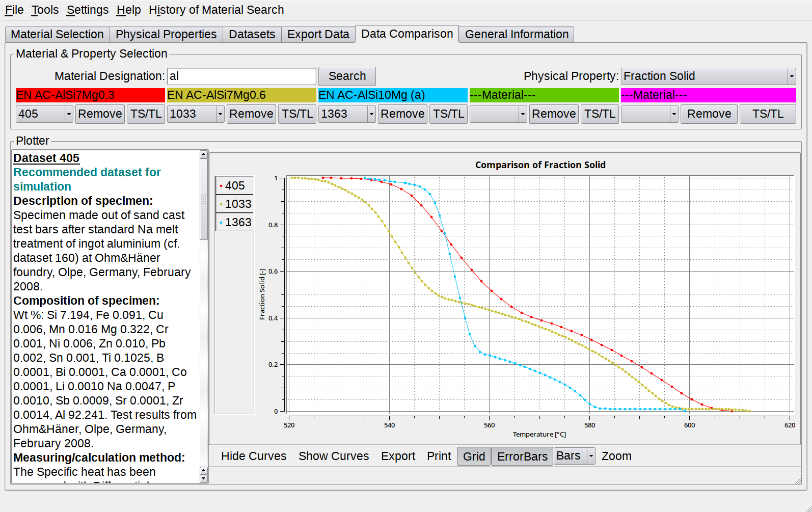Toggle the ErrorBars button
Screen dimensions: 812x512
(x=522, y=456)
